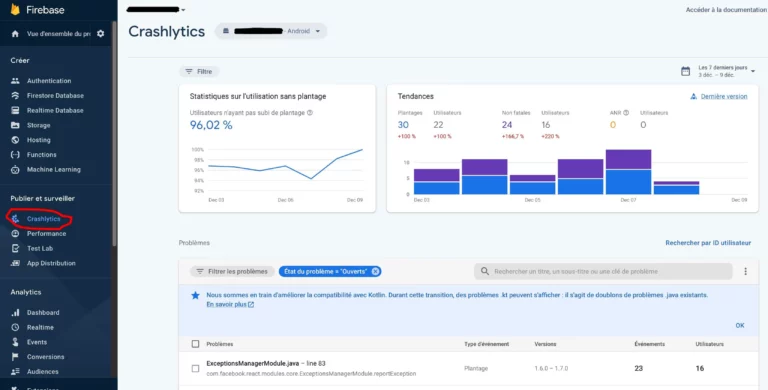This screenshot has width=768, height=390.
Task: Click the Realtime Database icon
Action: [x=15, y=110]
